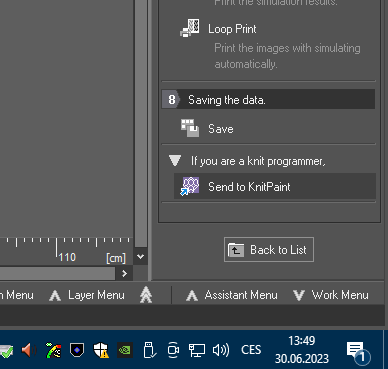This screenshot has width=388, height=369.
Task: Click the ruler mark labeled 110
Action: (67, 257)
